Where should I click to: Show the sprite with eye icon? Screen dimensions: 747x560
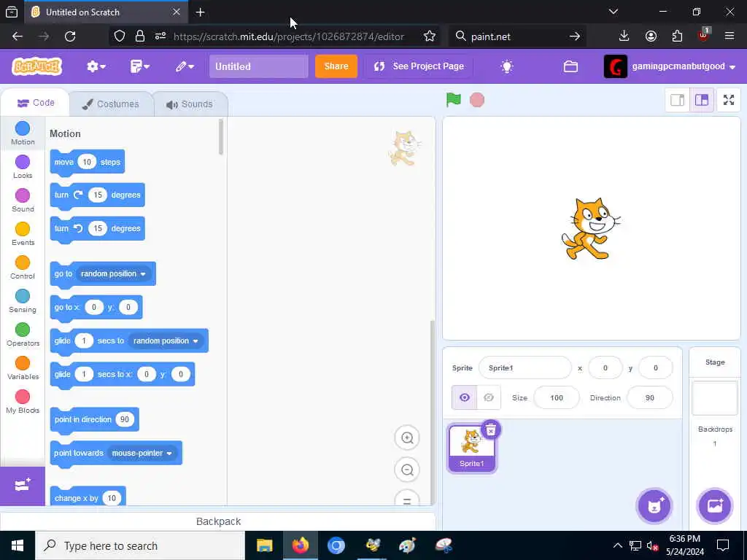(464, 397)
